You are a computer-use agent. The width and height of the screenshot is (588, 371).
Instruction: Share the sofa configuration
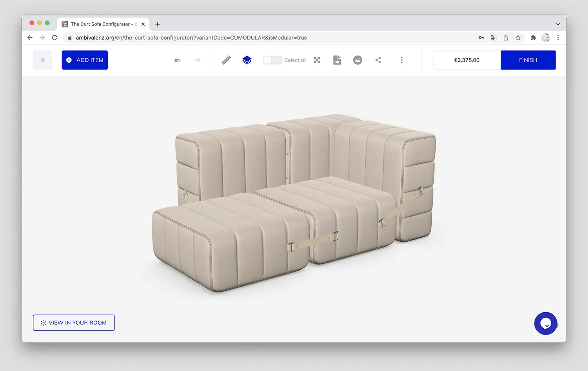click(x=378, y=60)
